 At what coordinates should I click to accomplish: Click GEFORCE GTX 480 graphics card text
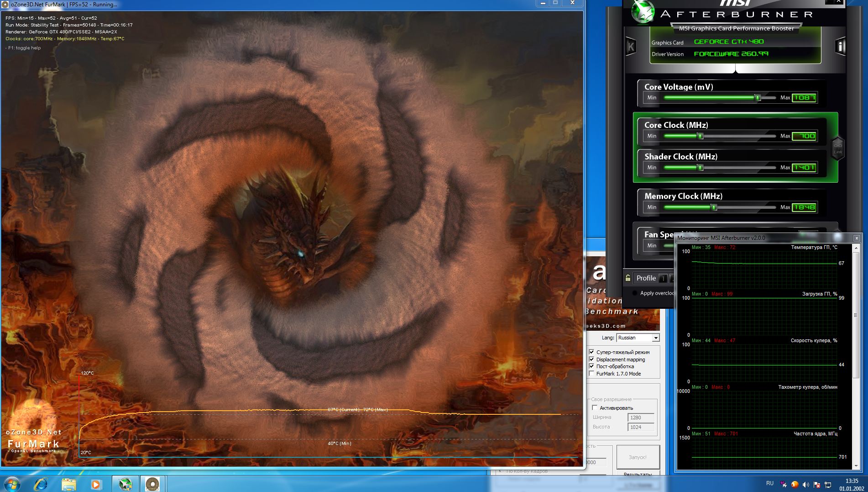click(x=729, y=42)
